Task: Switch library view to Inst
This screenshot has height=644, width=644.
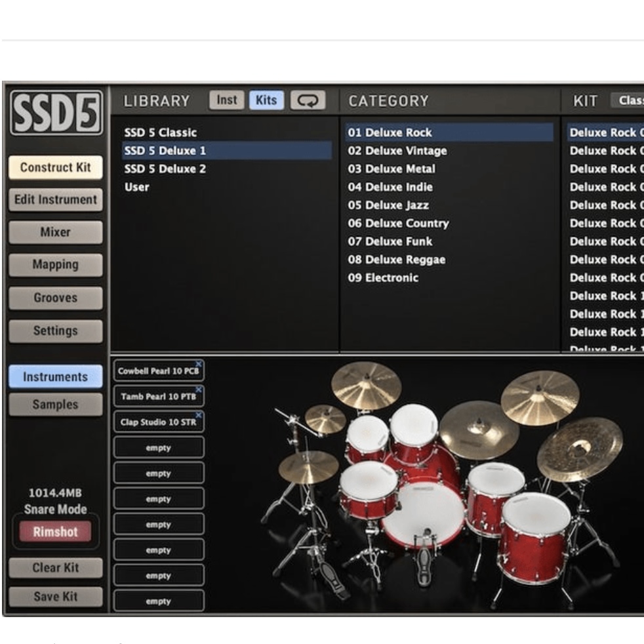Action: coord(227,100)
